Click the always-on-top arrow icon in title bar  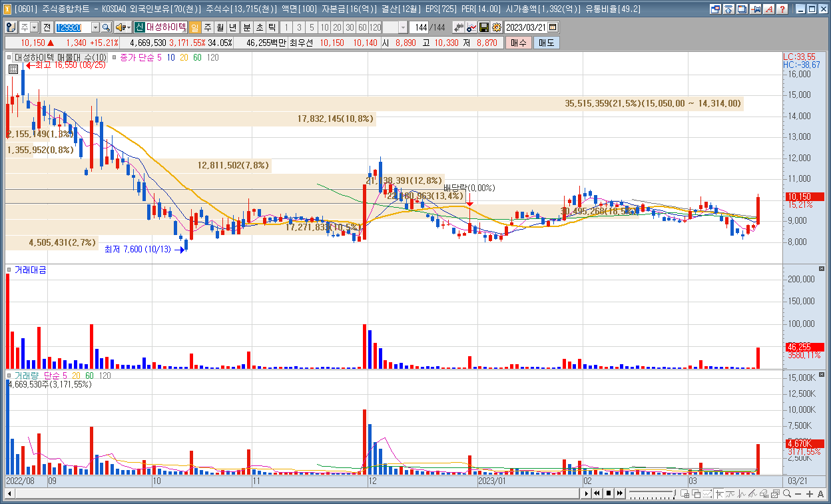pos(728,9)
